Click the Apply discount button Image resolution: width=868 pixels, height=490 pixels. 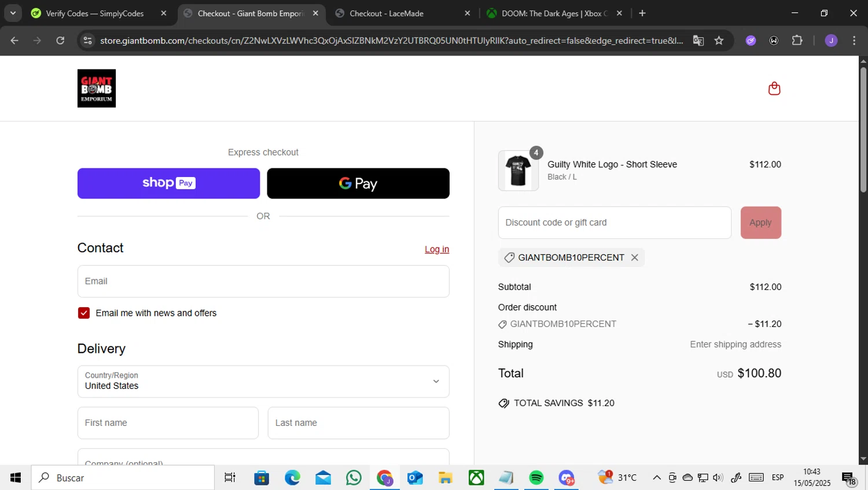click(760, 223)
